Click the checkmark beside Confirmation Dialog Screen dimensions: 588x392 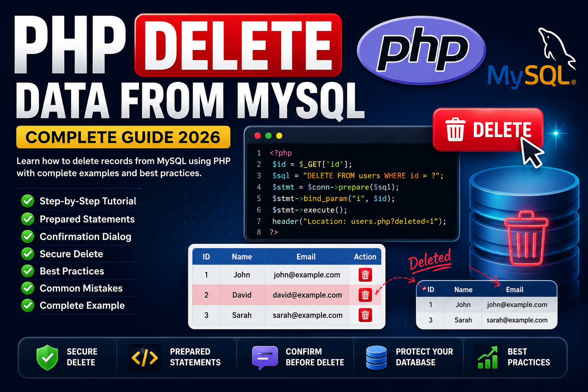coord(28,237)
